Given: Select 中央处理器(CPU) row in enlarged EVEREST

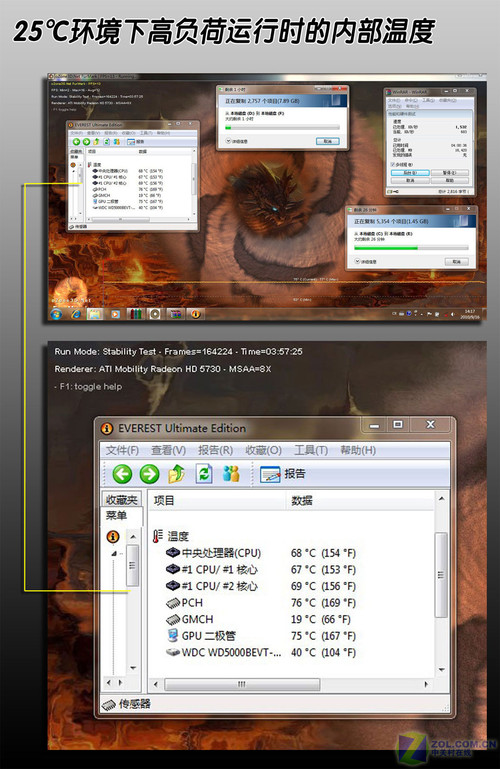Looking at the screenshot, I should click(261, 553).
